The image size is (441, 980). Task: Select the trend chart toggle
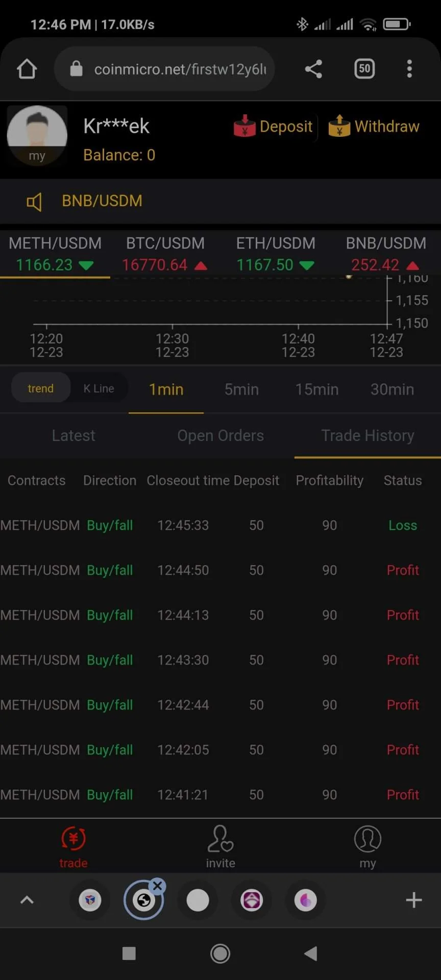[x=41, y=388]
